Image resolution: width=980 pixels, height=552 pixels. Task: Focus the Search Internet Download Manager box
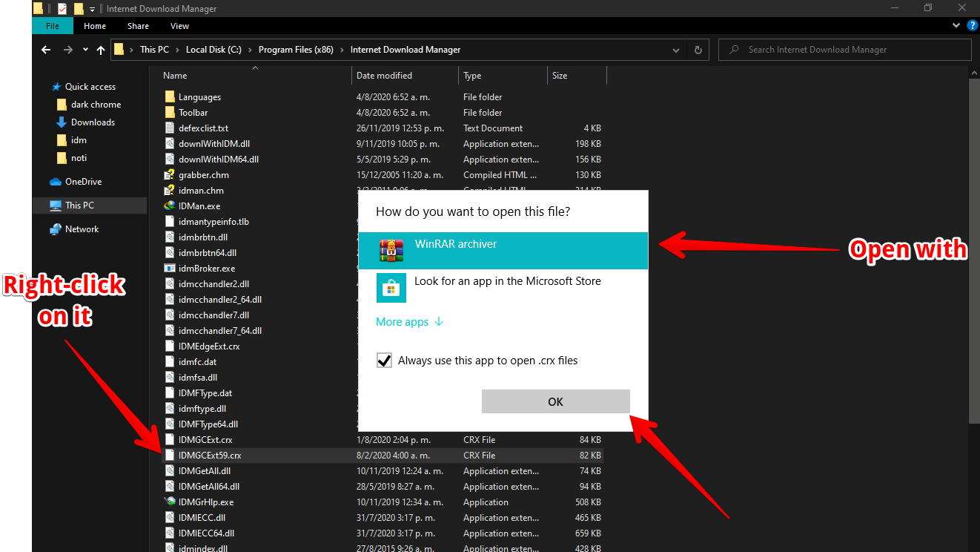click(845, 50)
